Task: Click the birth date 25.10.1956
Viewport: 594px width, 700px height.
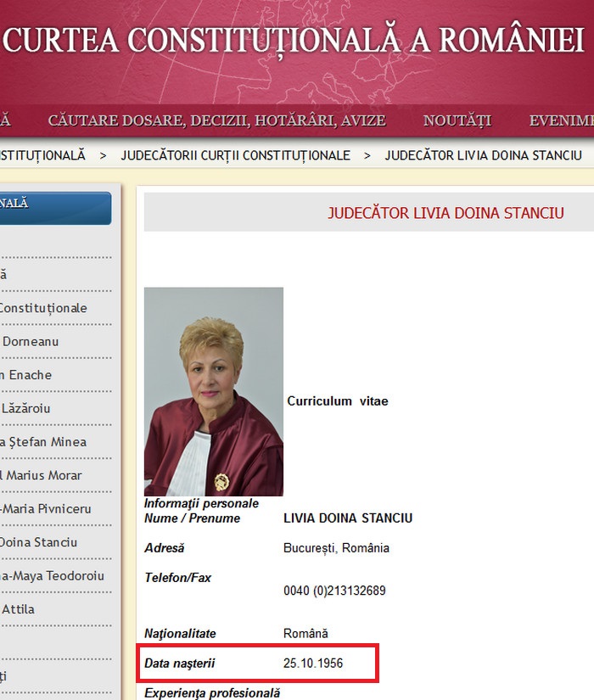Action: point(313,664)
